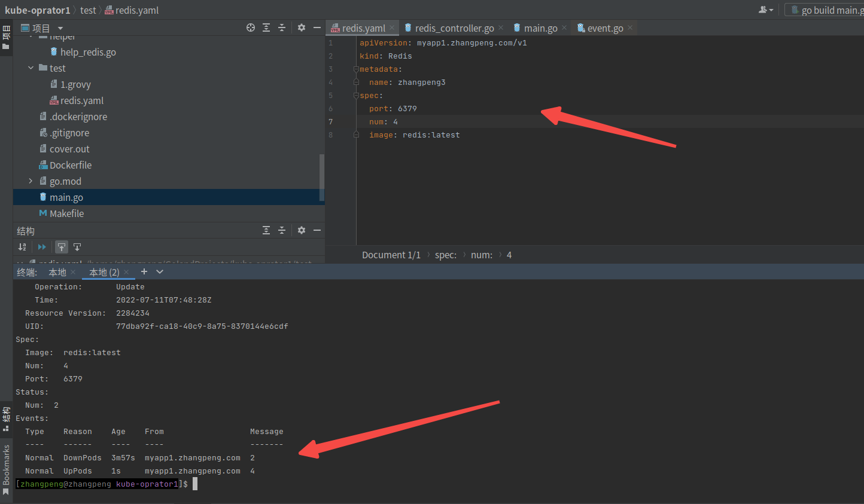Click test in the top breadcrumb
864x504 pixels.
coord(88,10)
